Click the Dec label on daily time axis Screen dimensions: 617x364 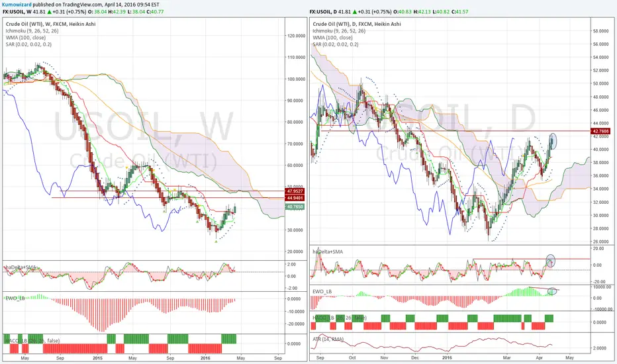[x=415, y=357]
